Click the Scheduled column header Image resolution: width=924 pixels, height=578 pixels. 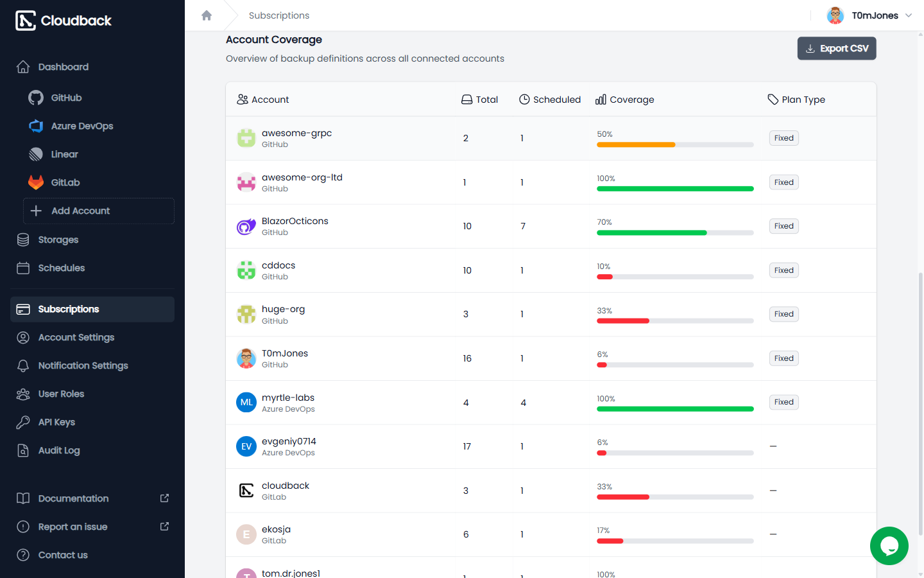[x=550, y=100]
